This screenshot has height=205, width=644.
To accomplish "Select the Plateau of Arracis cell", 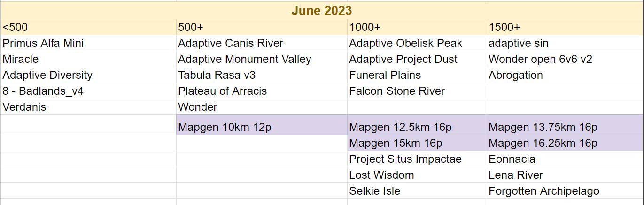I will point(262,91).
